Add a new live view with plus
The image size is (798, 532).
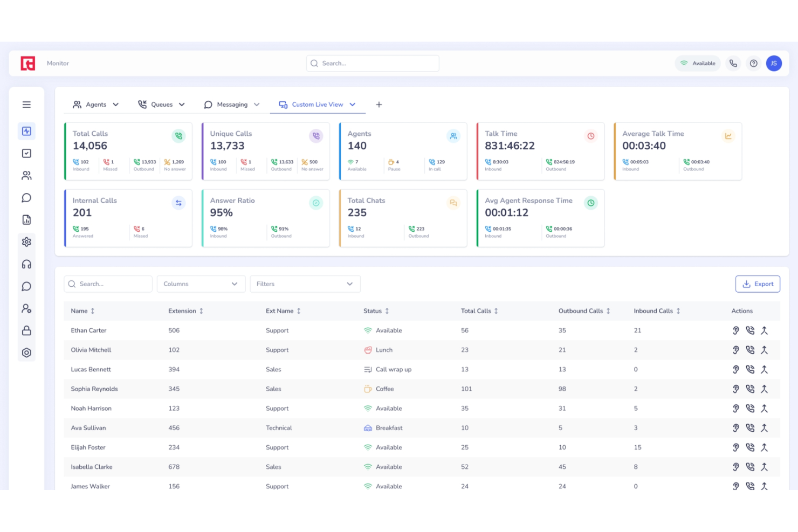379,105
